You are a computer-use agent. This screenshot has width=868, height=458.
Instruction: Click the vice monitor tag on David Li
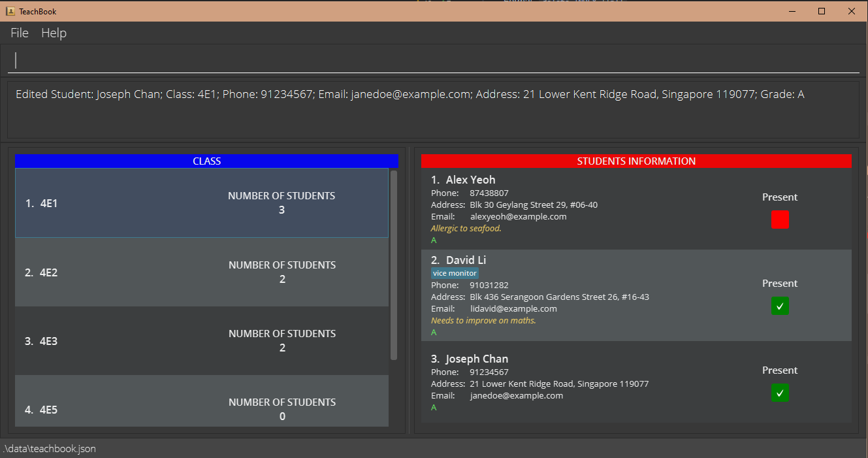click(x=455, y=273)
